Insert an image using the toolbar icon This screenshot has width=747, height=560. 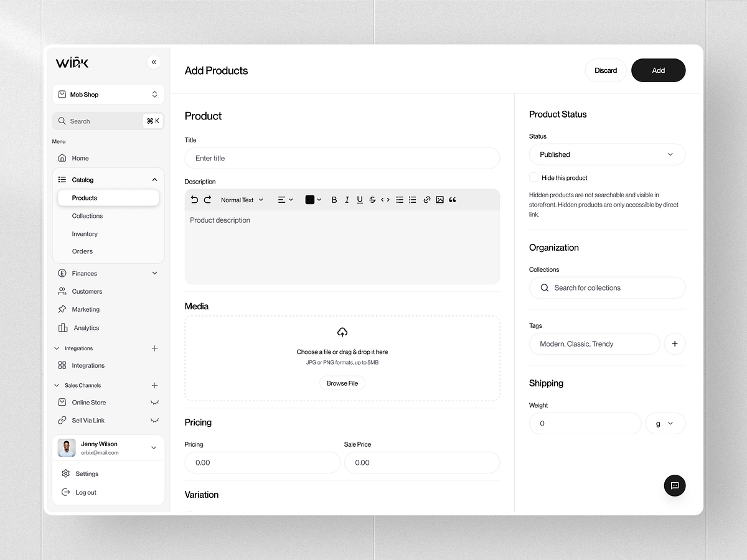click(x=439, y=199)
